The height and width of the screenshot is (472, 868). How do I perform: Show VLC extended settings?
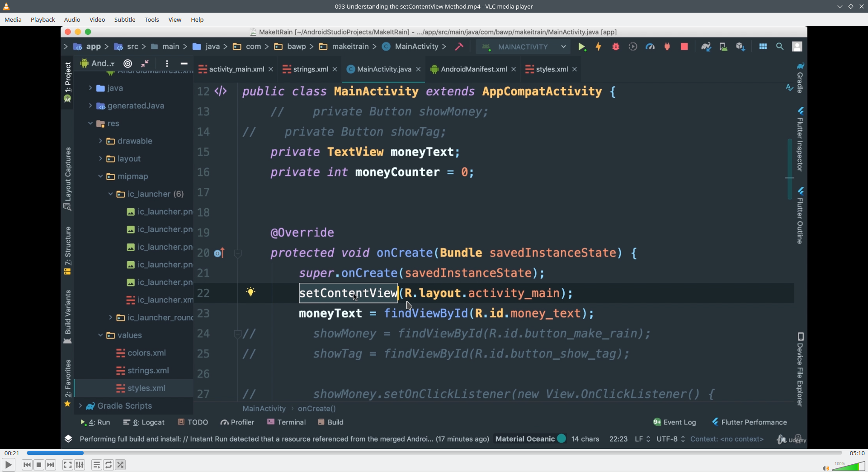pyautogui.click(x=80, y=465)
